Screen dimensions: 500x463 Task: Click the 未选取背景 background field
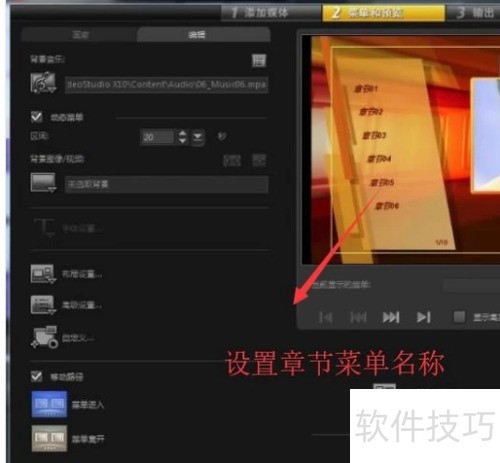click(x=166, y=184)
